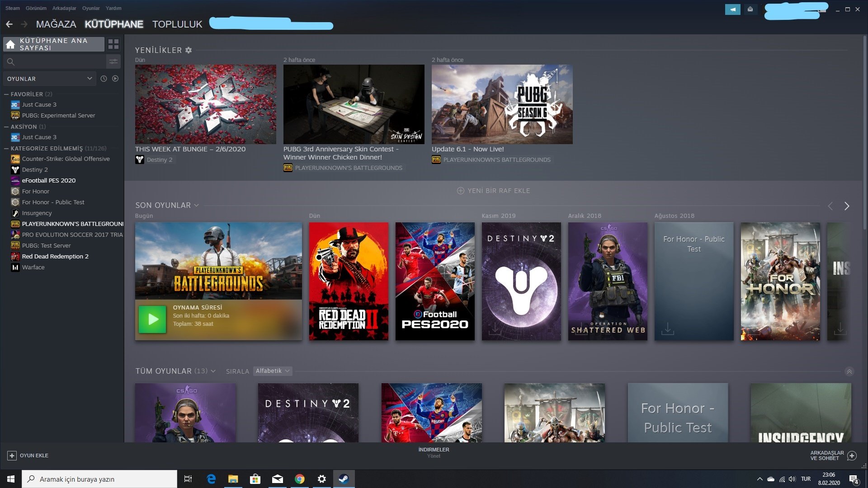
Task: Expand the Son Oyunlar shelf dropdown
Action: coord(196,206)
